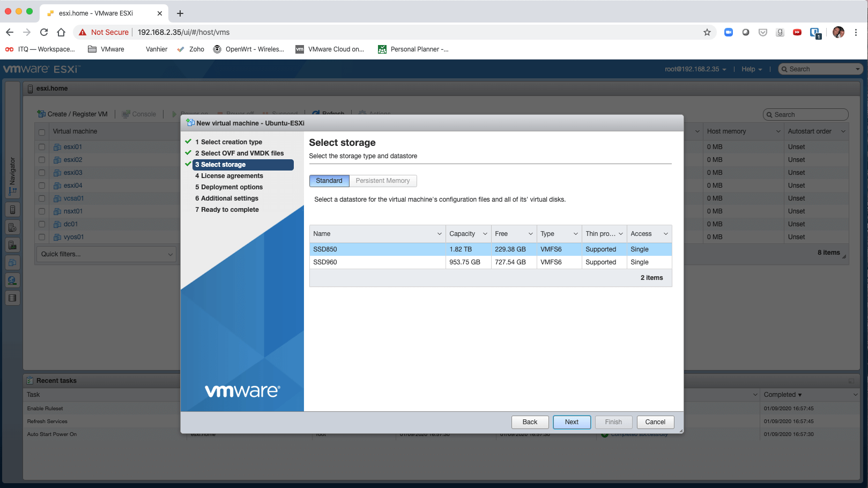Click the Console toolbar icon

126,114
